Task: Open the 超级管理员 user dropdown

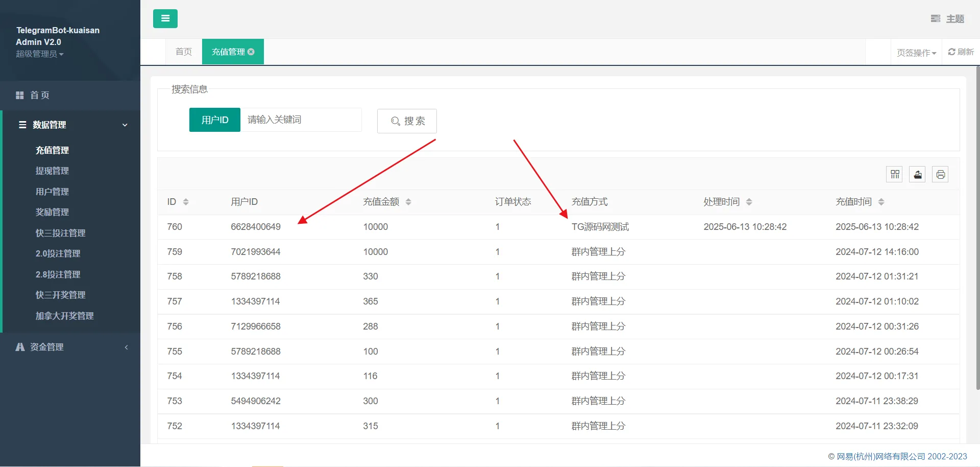Action: point(39,54)
